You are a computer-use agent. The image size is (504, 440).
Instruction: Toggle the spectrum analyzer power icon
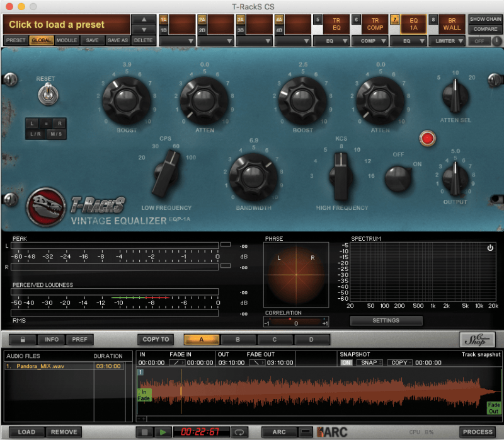point(490,248)
